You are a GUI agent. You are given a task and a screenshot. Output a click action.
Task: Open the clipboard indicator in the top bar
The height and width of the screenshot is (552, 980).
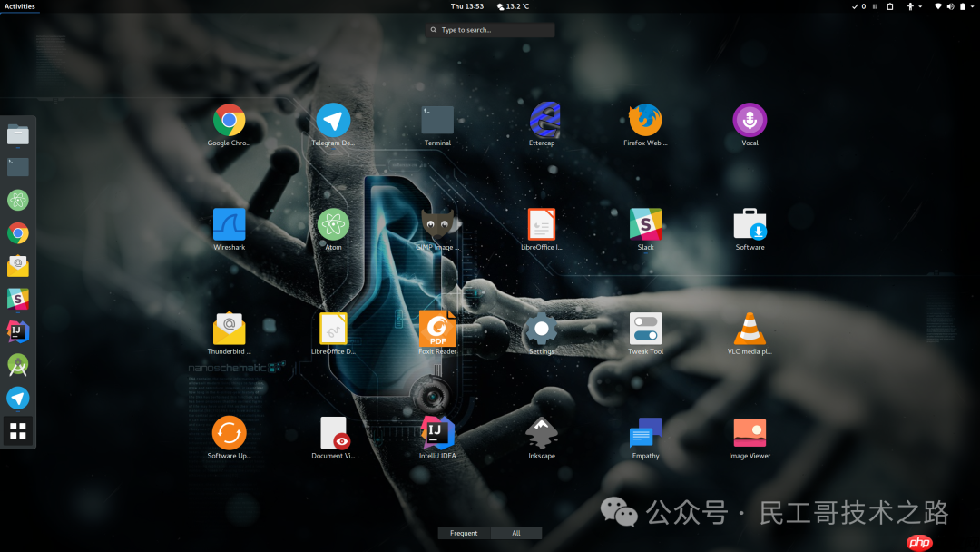890,6
